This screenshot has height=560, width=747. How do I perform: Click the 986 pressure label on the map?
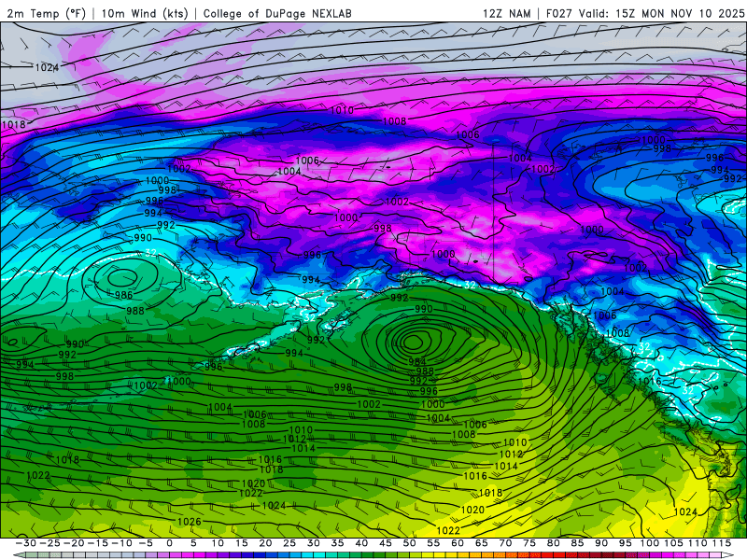pyautogui.click(x=123, y=295)
